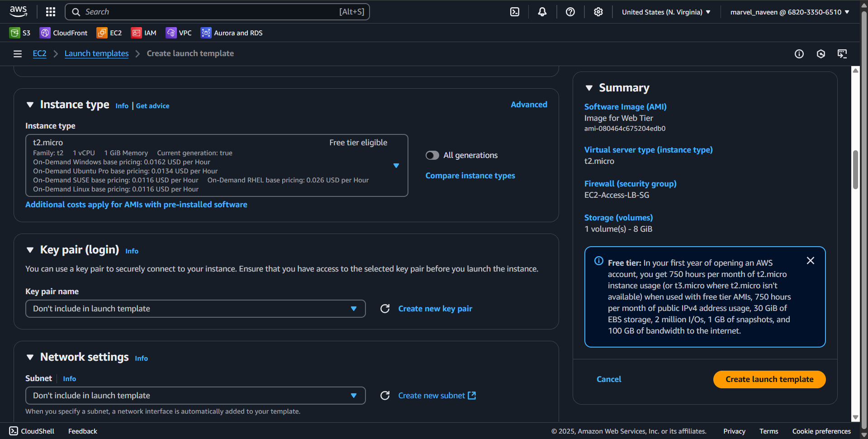Screen dimensions: 868x439
Task: Open Terms footer link
Action: 768,431
